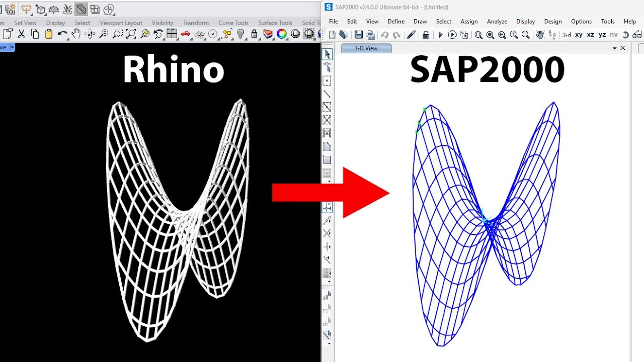
Task: Select the 3-D View window tab
Action: click(x=366, y=48)
